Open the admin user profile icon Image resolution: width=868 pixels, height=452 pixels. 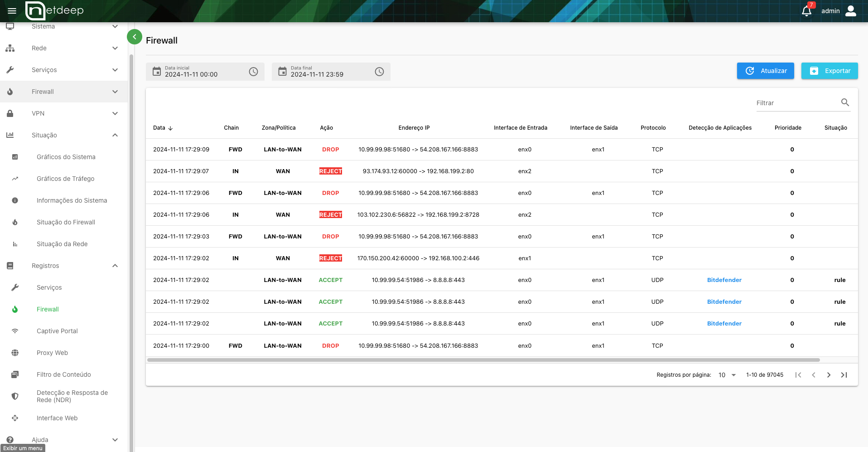point(851,10)
